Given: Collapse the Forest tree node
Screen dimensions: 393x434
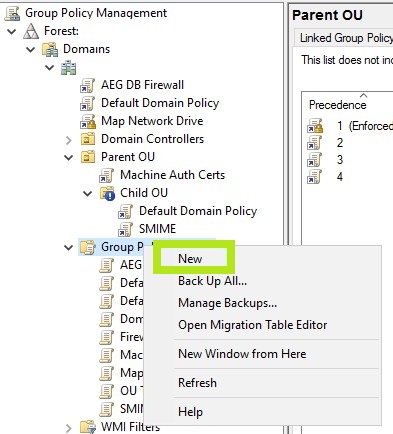Looking at the screenshot, I should [12, 31].
